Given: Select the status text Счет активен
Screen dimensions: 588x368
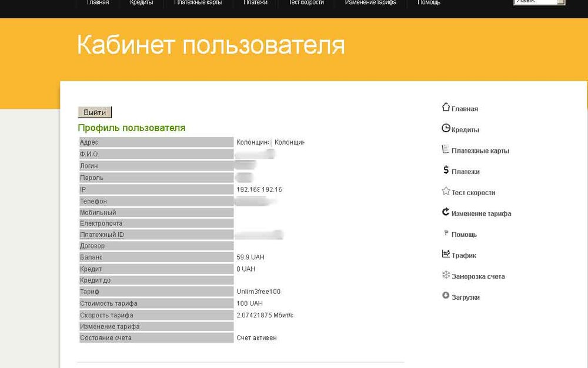Looking at the screenshot, I should tap(256, 338).
